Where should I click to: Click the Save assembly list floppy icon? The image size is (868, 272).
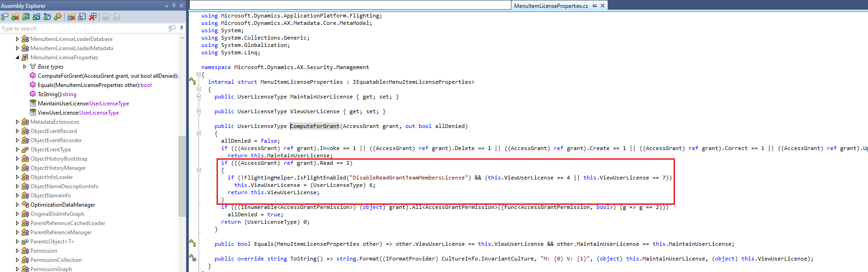coord(82,17)
